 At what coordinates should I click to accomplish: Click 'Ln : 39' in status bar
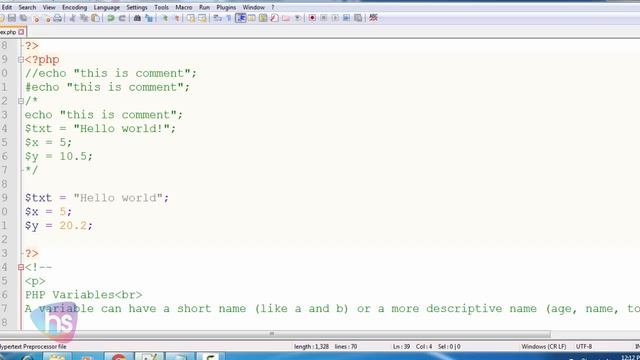[x=401, y=347]
